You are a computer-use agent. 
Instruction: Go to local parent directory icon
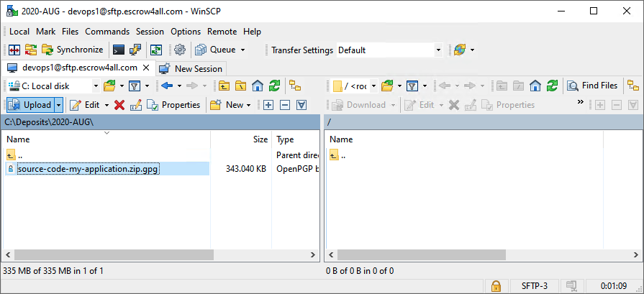[224, 86]
